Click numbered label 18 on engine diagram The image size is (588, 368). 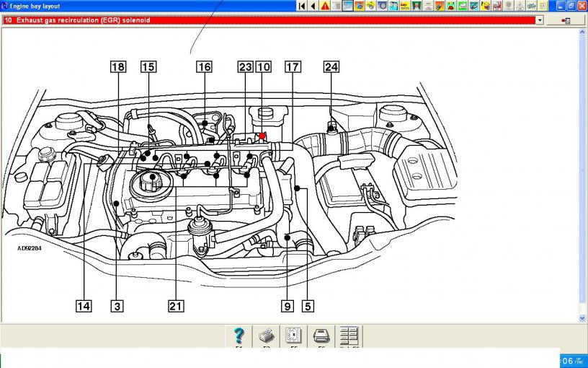coord(117,67)
